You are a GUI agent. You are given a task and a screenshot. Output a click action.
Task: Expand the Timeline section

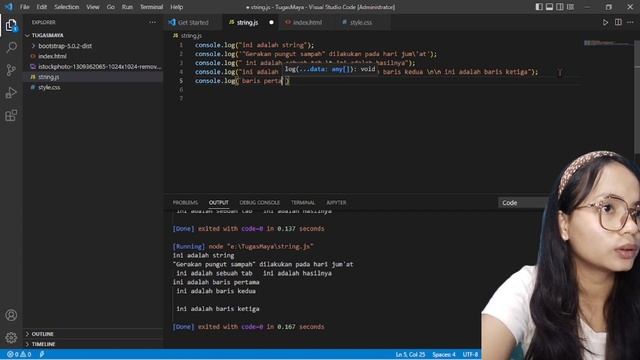(43, 344)
